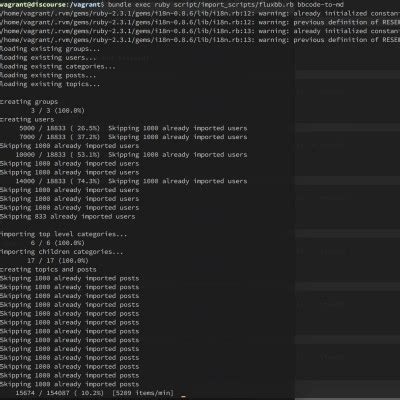Click the vagrant@discourse shell prompt

52,5
